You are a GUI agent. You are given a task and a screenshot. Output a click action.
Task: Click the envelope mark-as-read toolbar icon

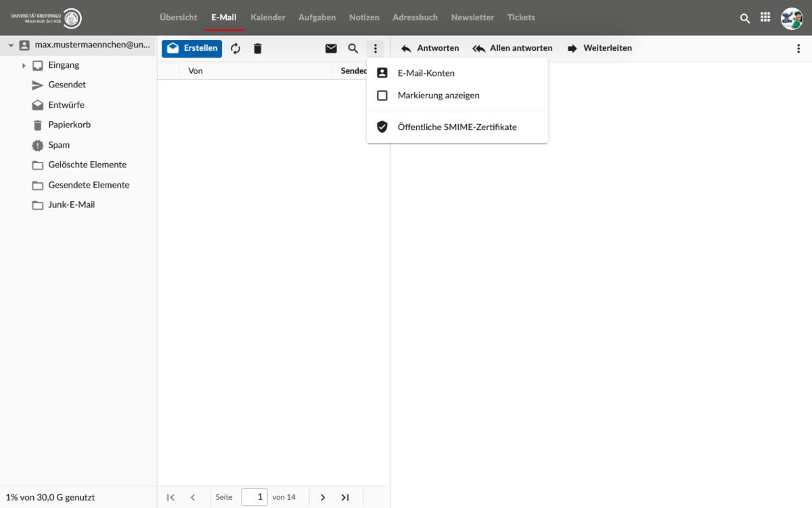click(x=331, y=49)
